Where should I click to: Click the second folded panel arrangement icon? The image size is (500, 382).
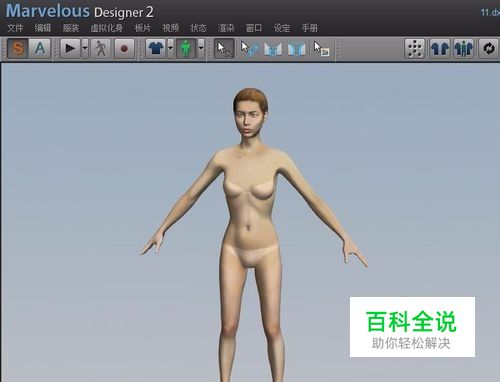point(297,49)
